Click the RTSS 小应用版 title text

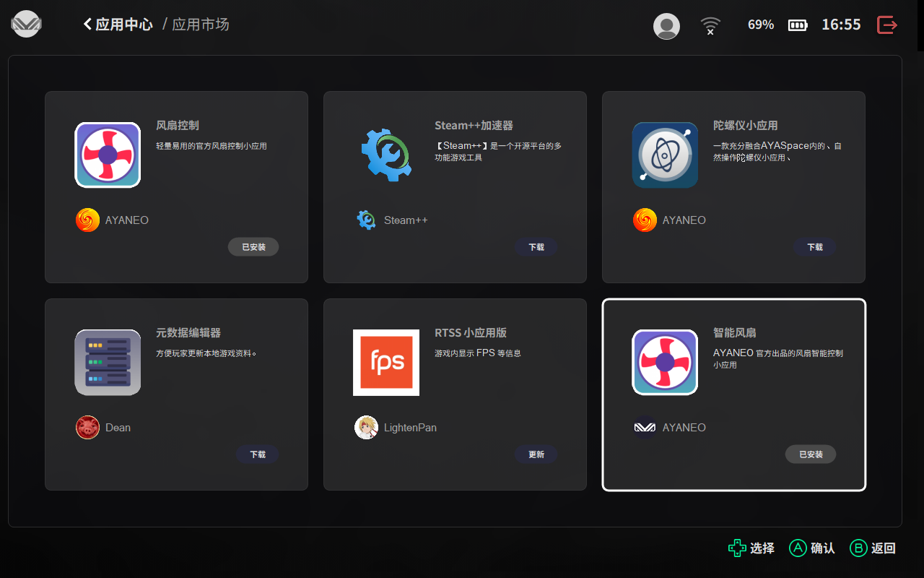(x=471, y=332)
